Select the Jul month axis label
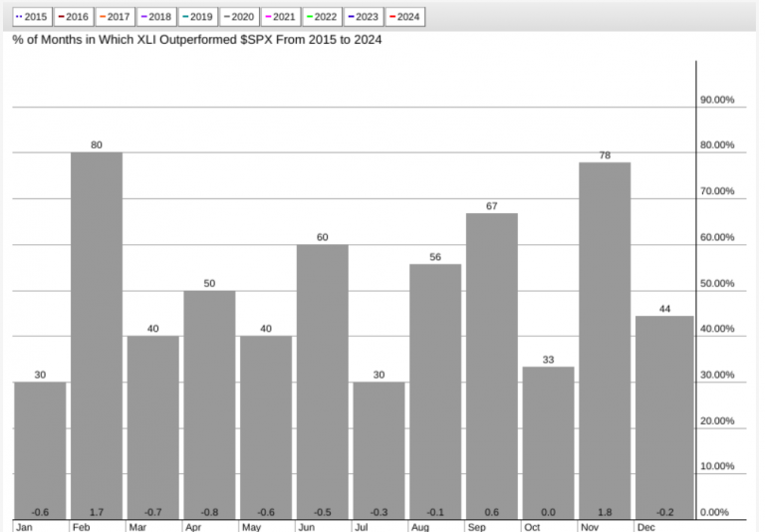This screenshot has height=532, width=765. [x=362, y=527]
